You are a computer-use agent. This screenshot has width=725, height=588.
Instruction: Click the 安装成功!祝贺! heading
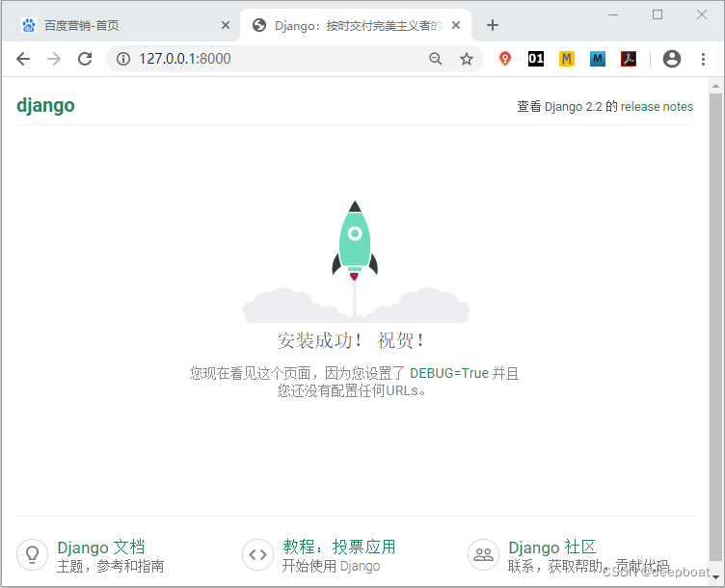pyautogui.click(x=351, y=340)
